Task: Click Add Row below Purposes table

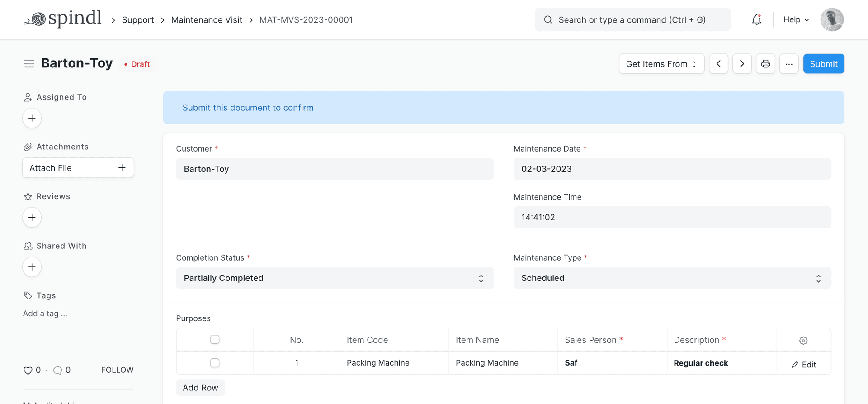Action: click(x=200, y=388)
